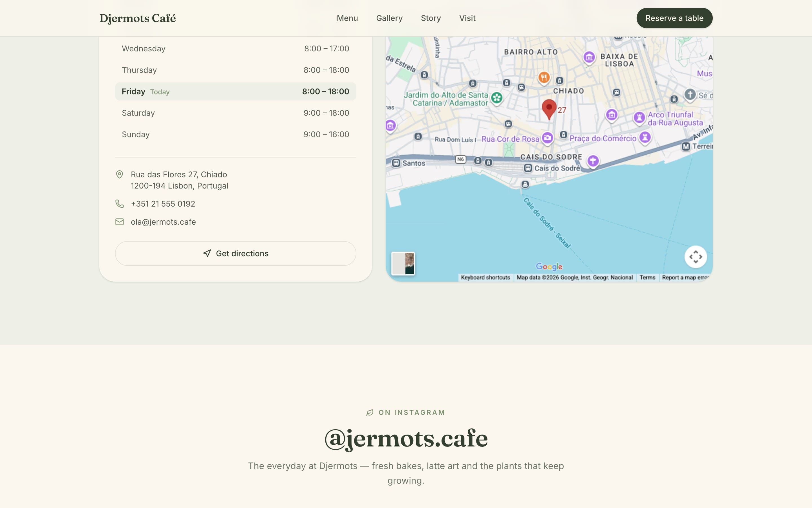Click the red map marker pin
This screenshot has width=812, height=508.
[x=549, y=109]
